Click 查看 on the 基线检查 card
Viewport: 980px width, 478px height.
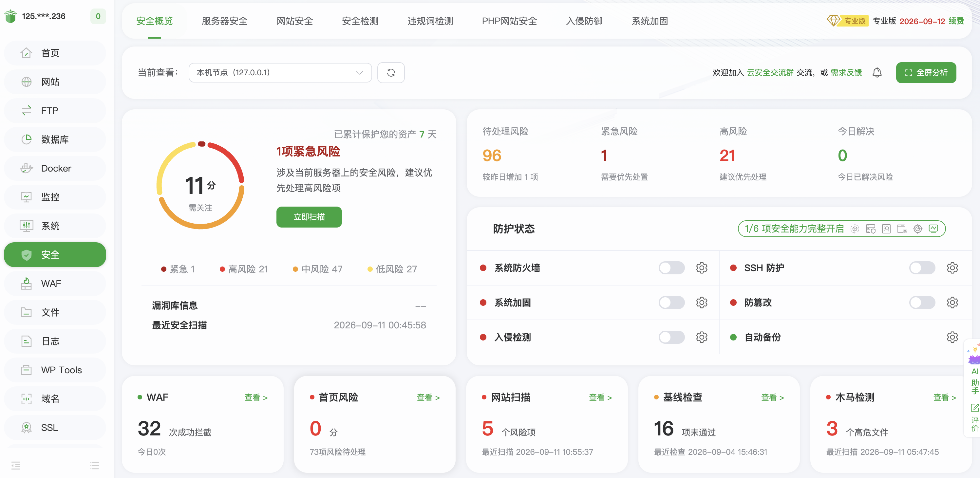click(772, 397)
